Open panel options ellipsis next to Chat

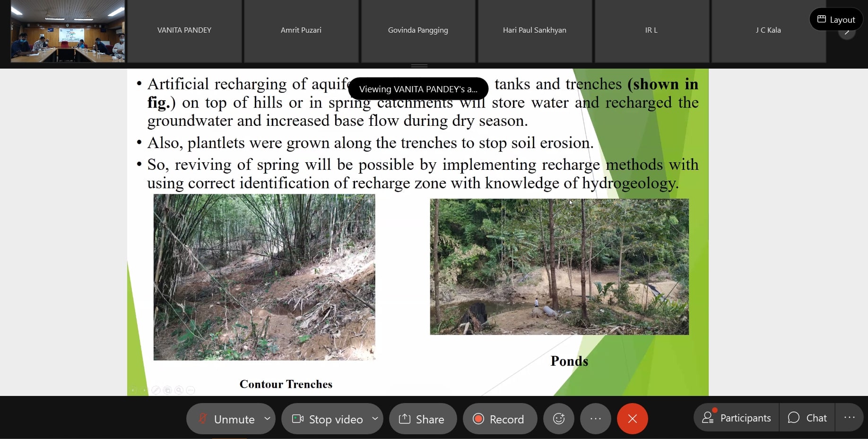coord(849,418)
